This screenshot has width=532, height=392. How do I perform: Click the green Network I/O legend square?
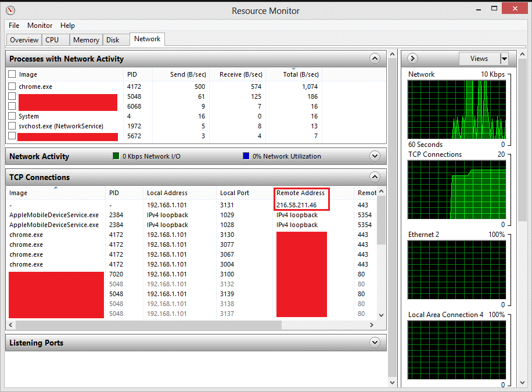tap(116, 156)
